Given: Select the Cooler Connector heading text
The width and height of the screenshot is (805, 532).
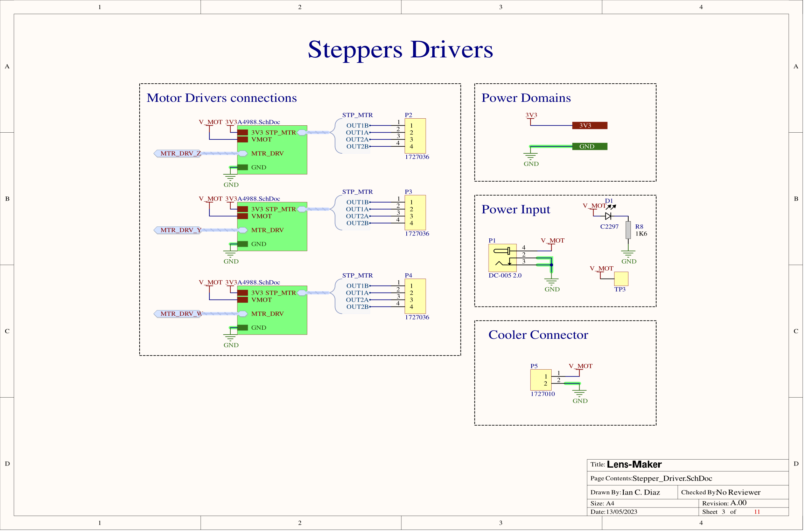Looking at the screenshot, I should click(x=538, y=335).
